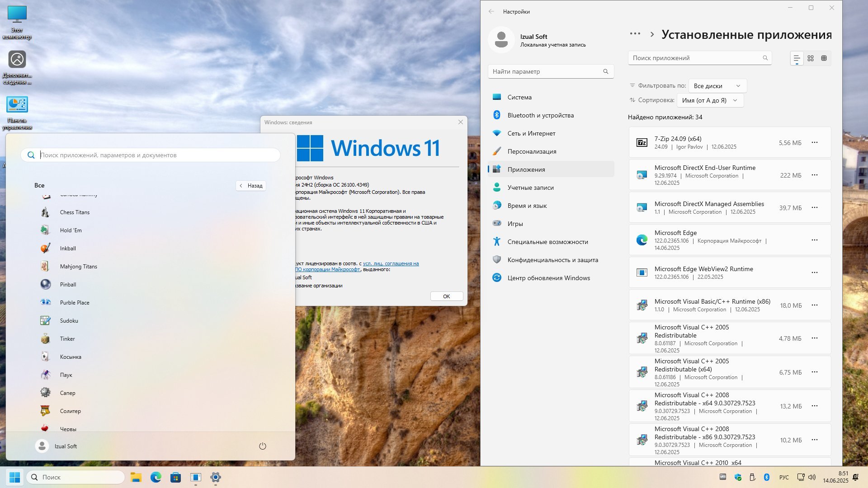Launch Косынка solitaire game
The image size is (868, 488).
tap(71, 357)
